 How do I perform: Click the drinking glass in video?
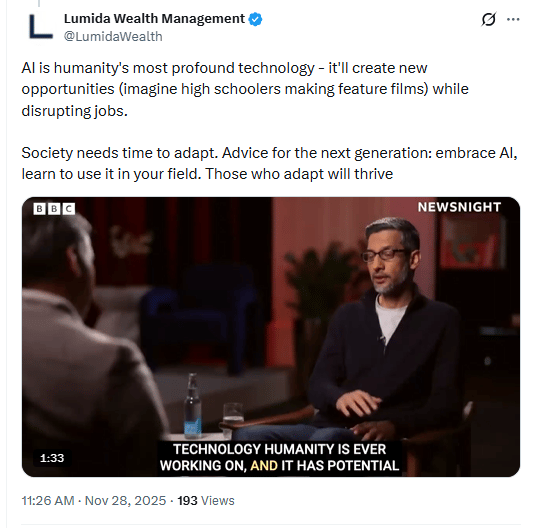(233, 419)
